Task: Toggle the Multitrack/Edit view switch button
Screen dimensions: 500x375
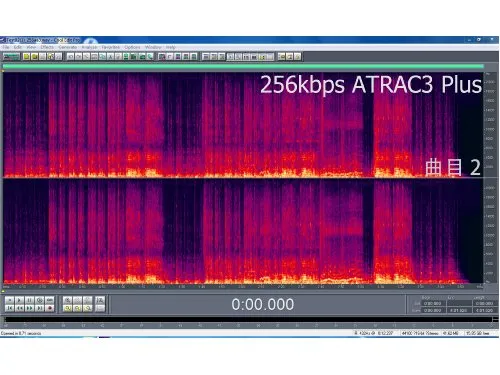Action: (x=11, y=57)
